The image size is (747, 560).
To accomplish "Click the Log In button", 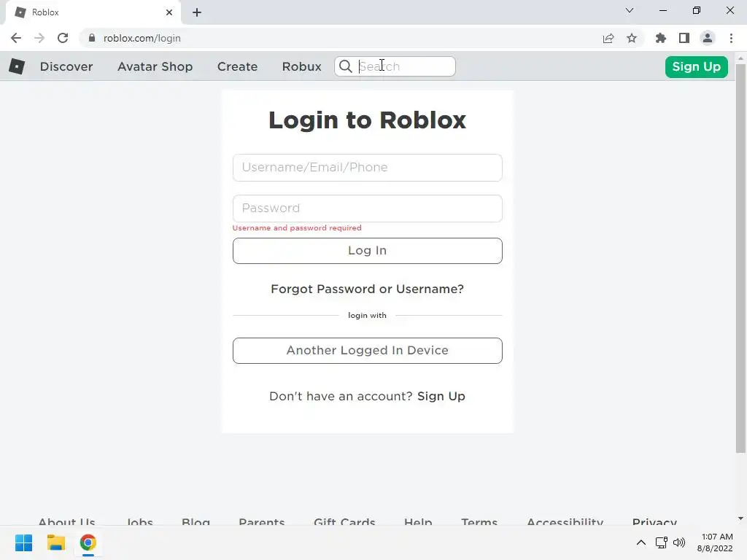I will 368,251.
